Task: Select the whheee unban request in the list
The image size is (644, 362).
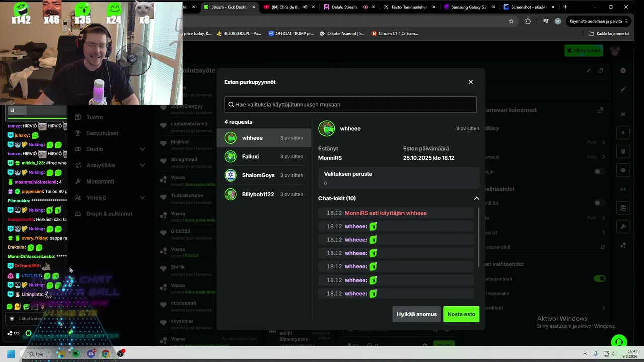Action: pos(264,138)
